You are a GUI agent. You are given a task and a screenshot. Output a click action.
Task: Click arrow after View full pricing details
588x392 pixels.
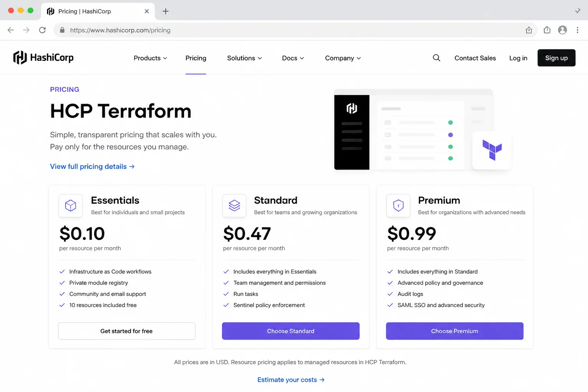(x=132, y=167)
